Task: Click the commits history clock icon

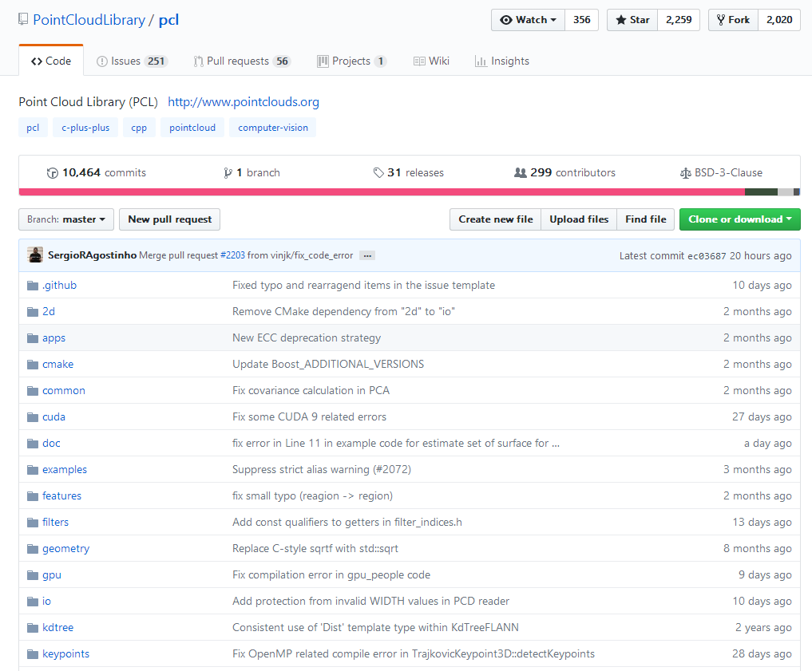Action: 53,173
